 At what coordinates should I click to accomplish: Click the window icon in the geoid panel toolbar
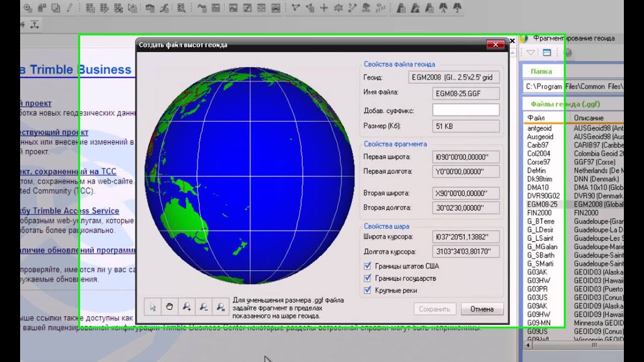[x=547, y=53]
